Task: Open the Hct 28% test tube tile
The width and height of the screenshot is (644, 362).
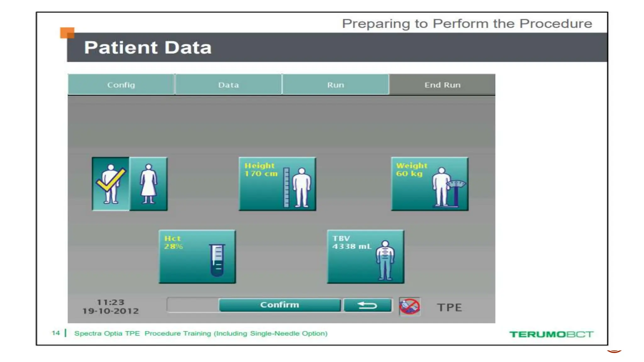Action: tap(197, 257)
